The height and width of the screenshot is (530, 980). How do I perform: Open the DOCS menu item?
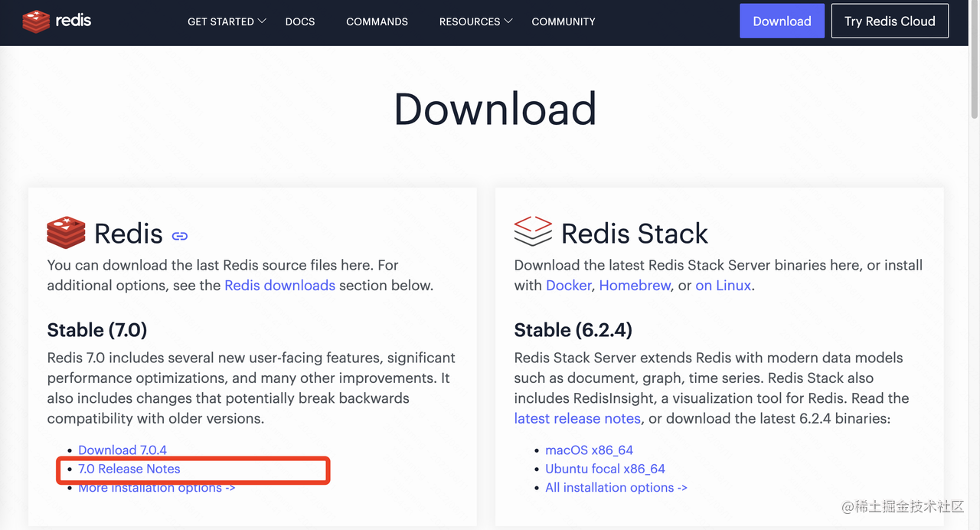coord(300,21)
